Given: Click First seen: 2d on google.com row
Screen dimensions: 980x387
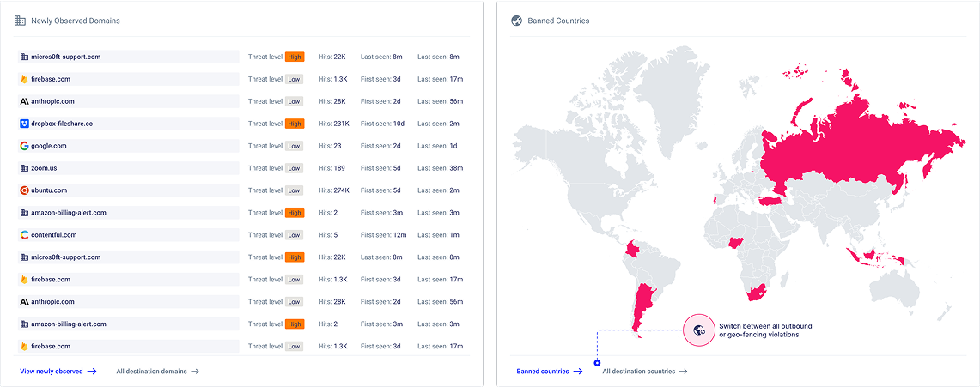Looking at the screenshot, I should tap(380, 146).
